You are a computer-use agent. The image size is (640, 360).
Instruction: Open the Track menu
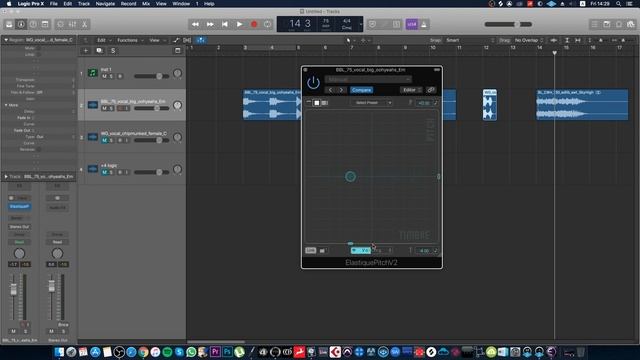[x=84, y=4]
